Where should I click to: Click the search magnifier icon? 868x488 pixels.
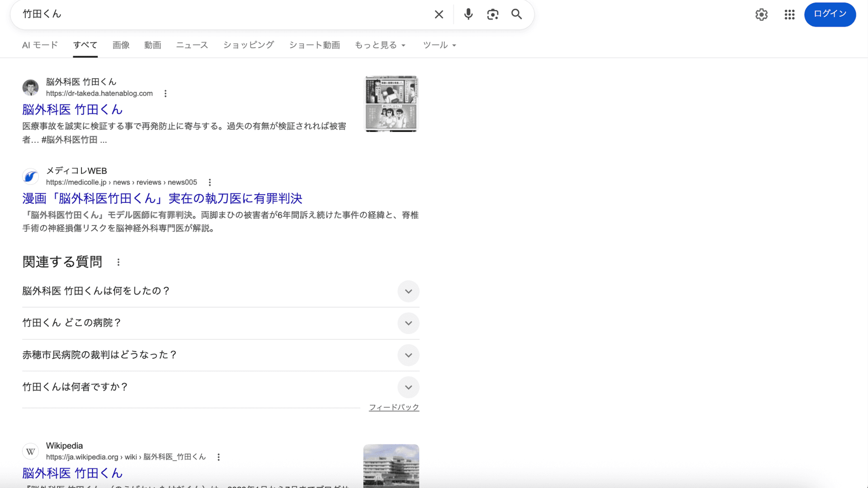[x=516, y=14]
